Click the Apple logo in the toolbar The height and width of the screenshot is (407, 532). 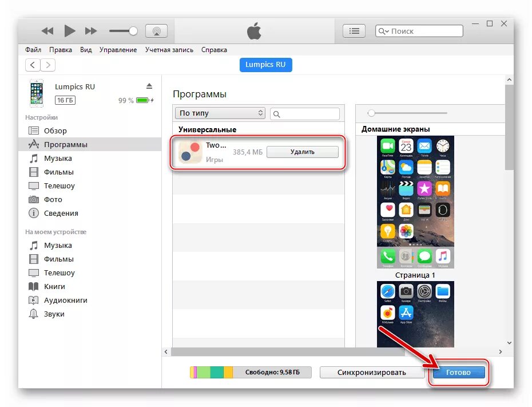(x=254, y=31)
